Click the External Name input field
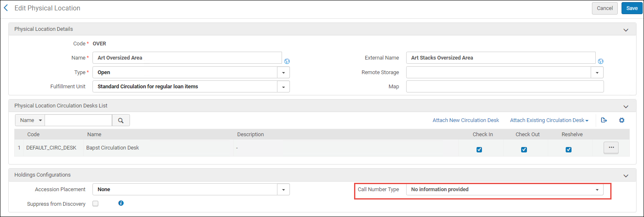The width and height of the screenshot is (644, 217). [501, 58]
